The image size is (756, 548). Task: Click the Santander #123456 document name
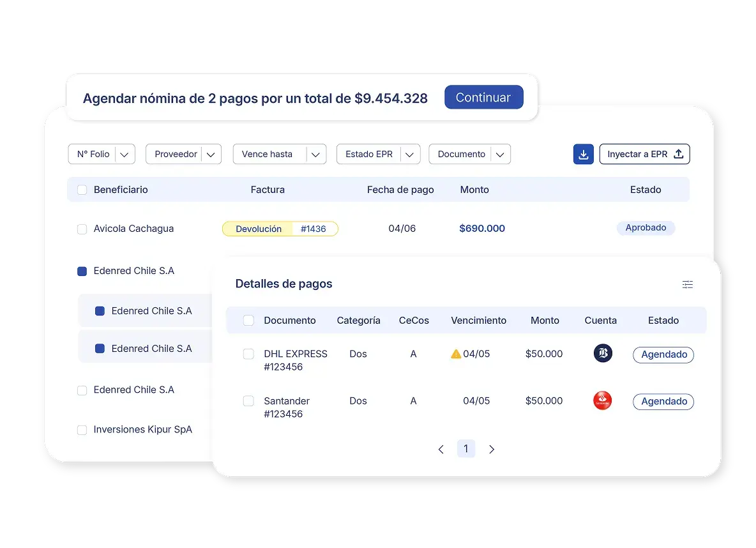[287, 407]
